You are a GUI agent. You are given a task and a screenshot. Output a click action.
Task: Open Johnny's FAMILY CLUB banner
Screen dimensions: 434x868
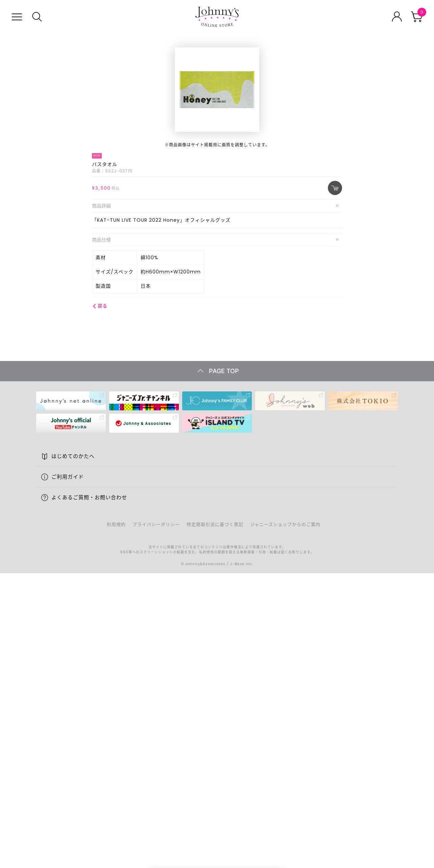pos(217,401)
